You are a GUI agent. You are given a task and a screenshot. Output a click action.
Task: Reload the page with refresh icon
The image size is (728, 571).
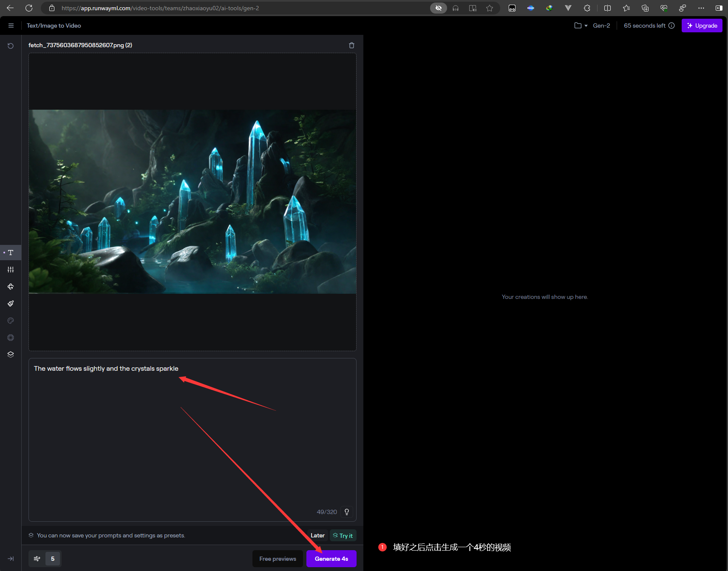[29, 8]
